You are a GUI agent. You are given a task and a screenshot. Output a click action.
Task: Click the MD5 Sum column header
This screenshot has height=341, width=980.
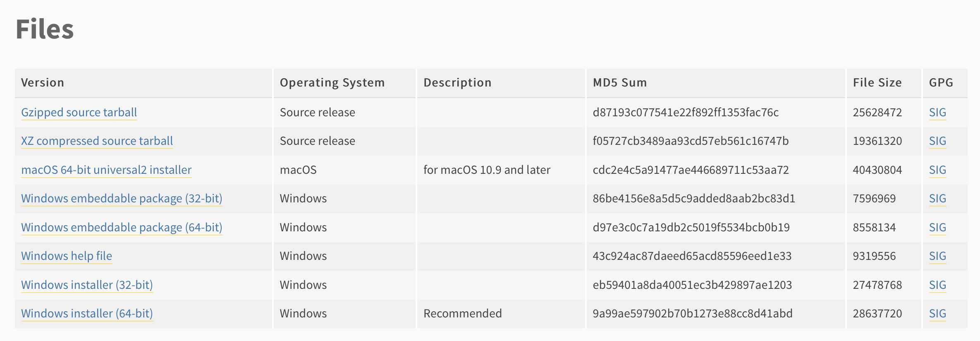click(x=620, y=83)
